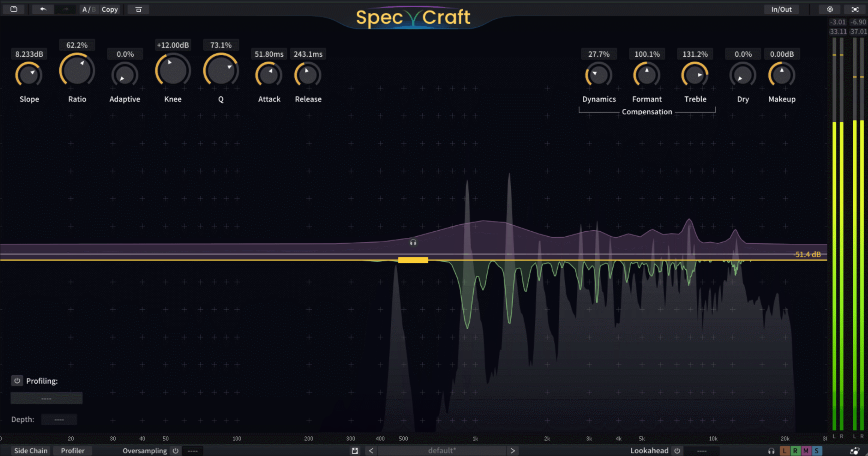This screenshot has width=868, height=456.
Task: Open the preset folder icon
Action: (x=14, y=9)
